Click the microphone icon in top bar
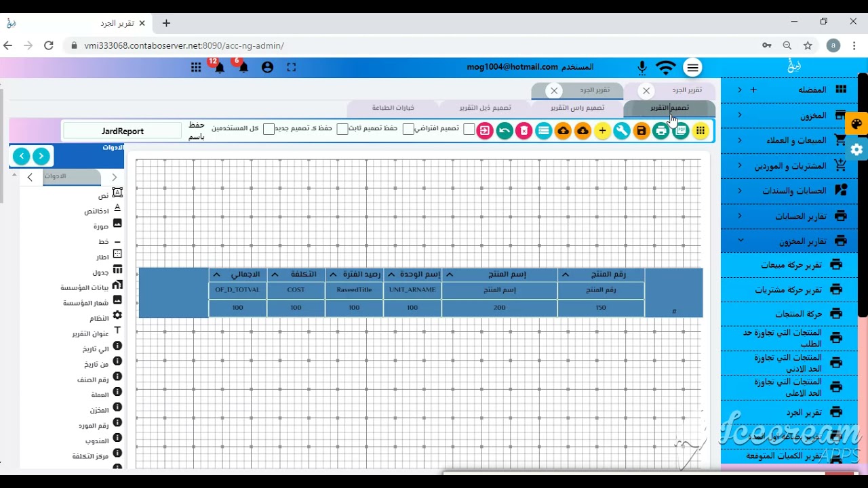Viewport: 868px width, 488px height. [x=642, y=67]
